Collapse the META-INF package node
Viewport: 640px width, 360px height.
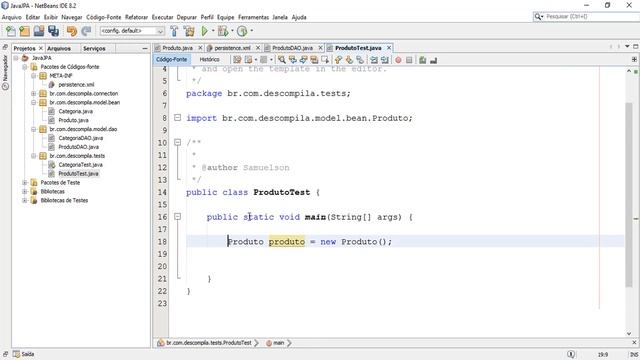coord(33,76)
